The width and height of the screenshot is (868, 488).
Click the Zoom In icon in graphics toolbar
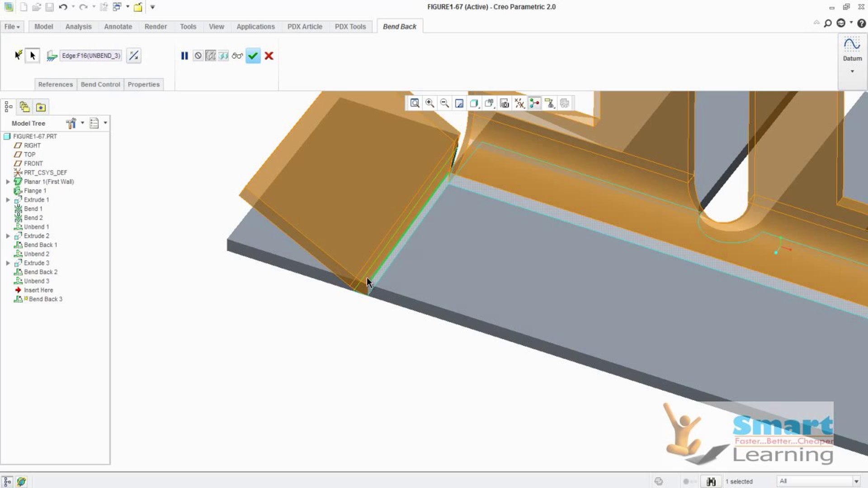[x=429, y=103]
